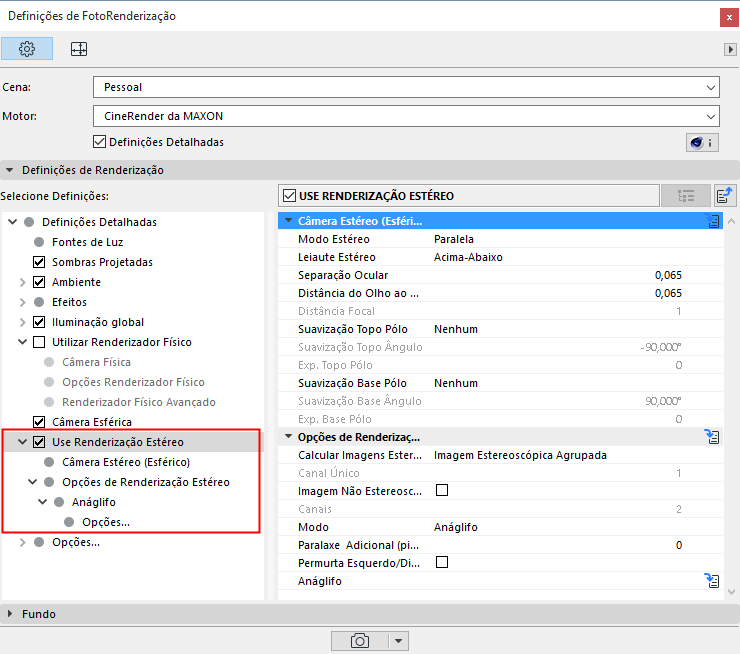Toggle USE RENDERIZAÇÃO ESTÉREO header checkbox
Screen dimensions: 740x654
click(289, 196)
